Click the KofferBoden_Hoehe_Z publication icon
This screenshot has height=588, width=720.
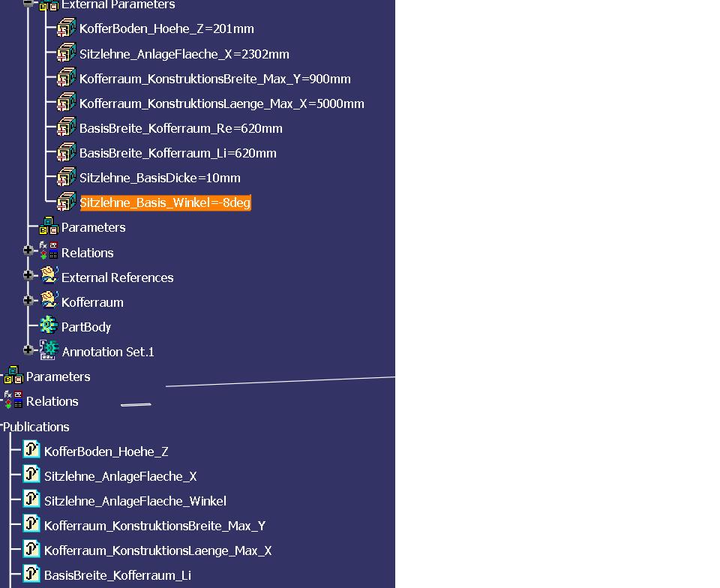pyautogui.click(x=31, y=449)
